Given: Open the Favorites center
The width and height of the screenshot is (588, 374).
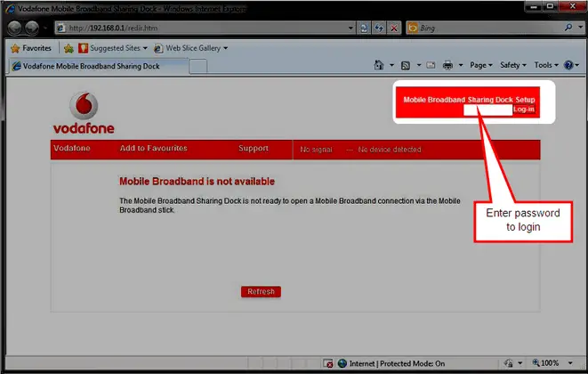Looking at the screenshot, I should (x=31, y=48).
